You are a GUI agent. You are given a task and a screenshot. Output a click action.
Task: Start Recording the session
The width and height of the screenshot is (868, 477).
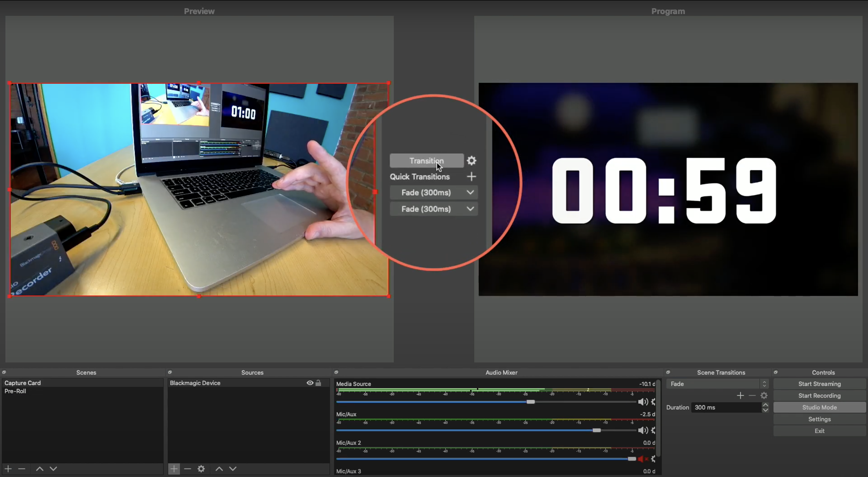tap(819, 395)
